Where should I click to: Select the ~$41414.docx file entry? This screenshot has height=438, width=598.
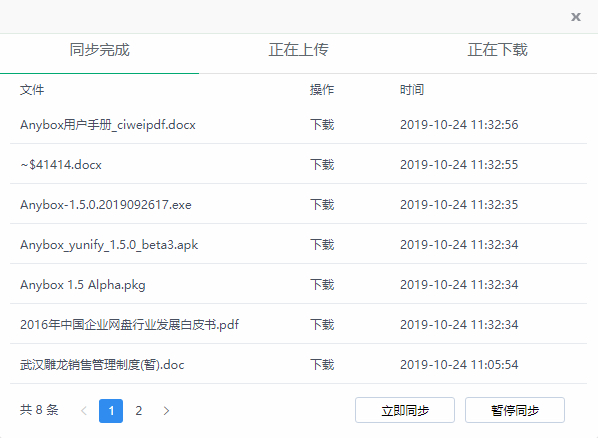[x=298, y=165]
